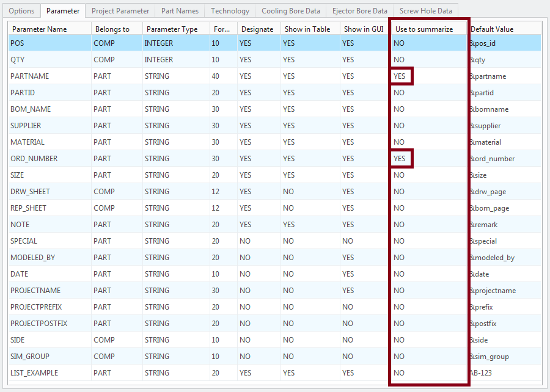The width and height of the screenshot is (550, 392).
Task: Select the PROJECTNAME parameter name cell
Action: click(35, 291)
